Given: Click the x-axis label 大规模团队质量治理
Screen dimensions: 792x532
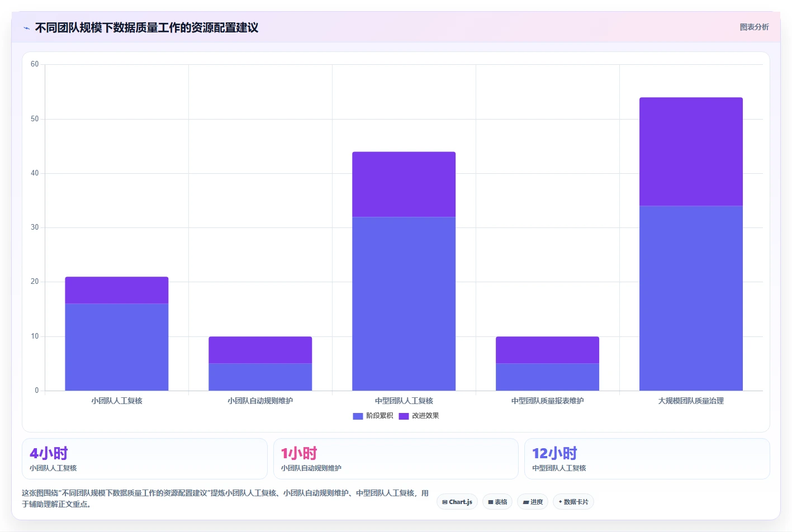Looking at the screenshot, I should 691,401.
